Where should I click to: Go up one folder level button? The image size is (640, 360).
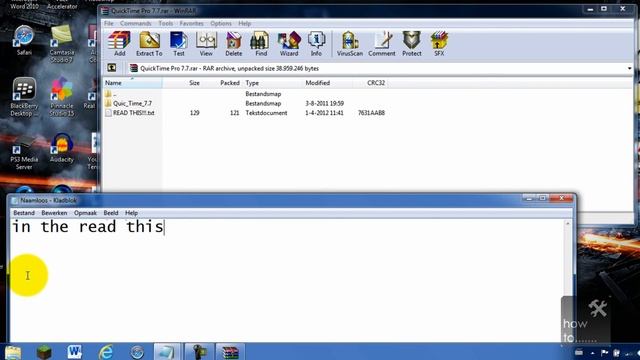point(111,68)
